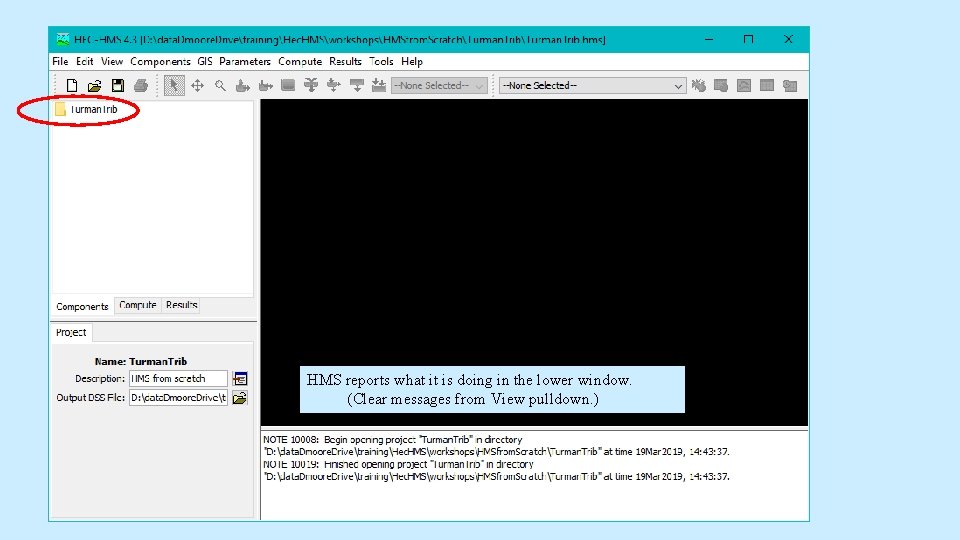The height and width of the screenshot is (540, 960).
Task: Click the black basin map display area
Action: [x=534, y=262]
